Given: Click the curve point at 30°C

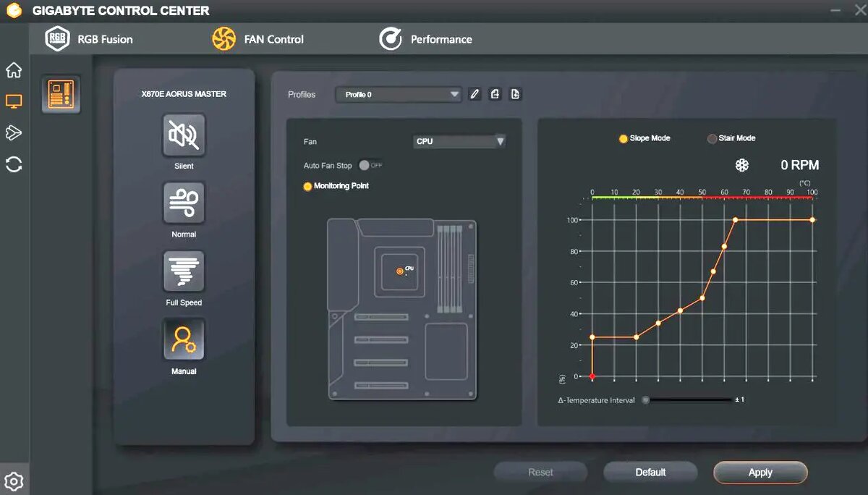Looking at the screenshot, I should click(658, 323).
